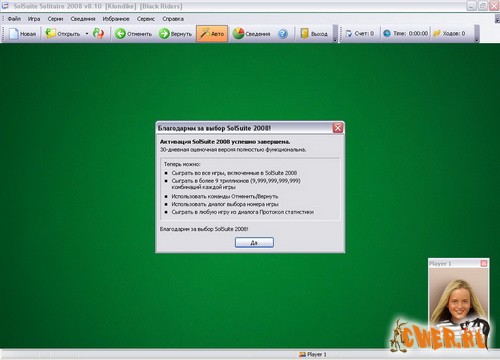Click the Открыть (open game) toolbar button
The width and height of the screenshot is (500, 360).
pos(63,34)
